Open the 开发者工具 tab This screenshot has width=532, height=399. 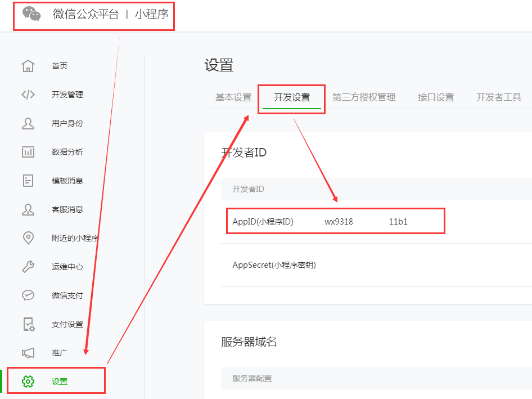(x=499, y=97)
